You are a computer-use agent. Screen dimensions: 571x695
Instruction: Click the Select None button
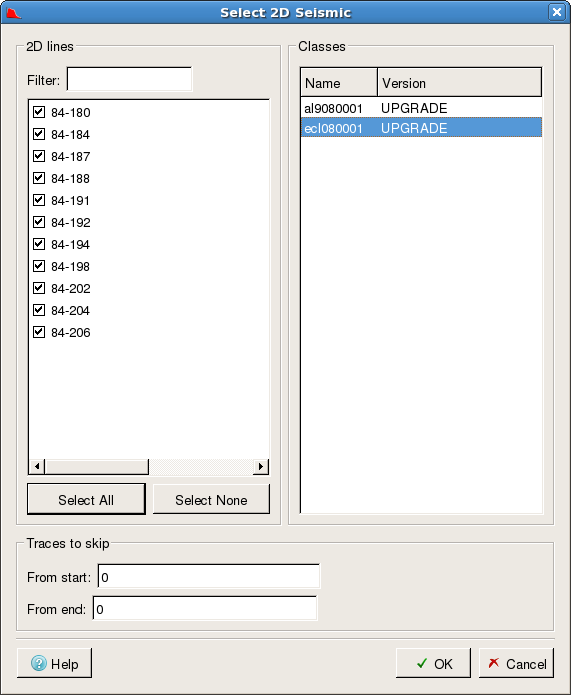[x=211, y=500]
